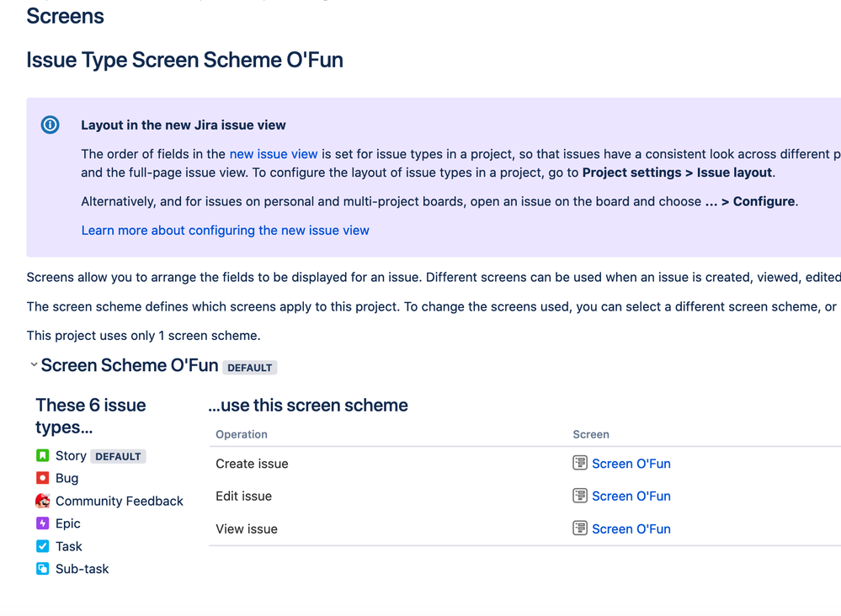Click the Screen column header
The width and height of the screenshot is (841, 616).
(x=591, y=434)
